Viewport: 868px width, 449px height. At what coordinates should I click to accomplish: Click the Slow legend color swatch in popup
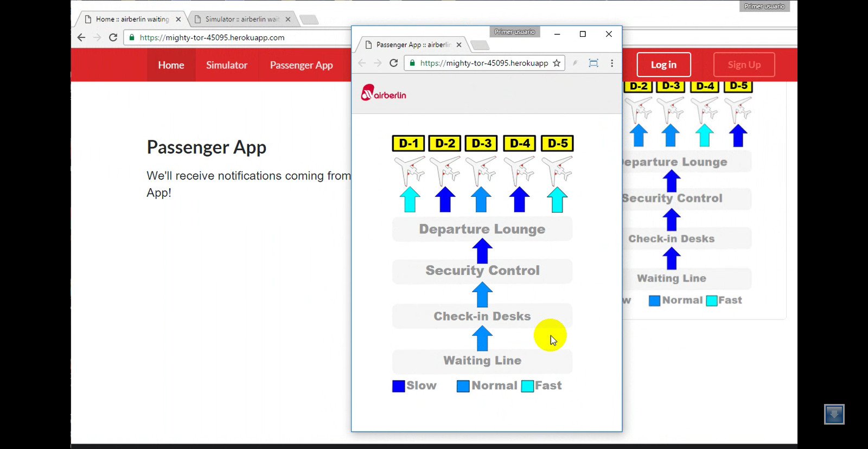pos(399,386)
